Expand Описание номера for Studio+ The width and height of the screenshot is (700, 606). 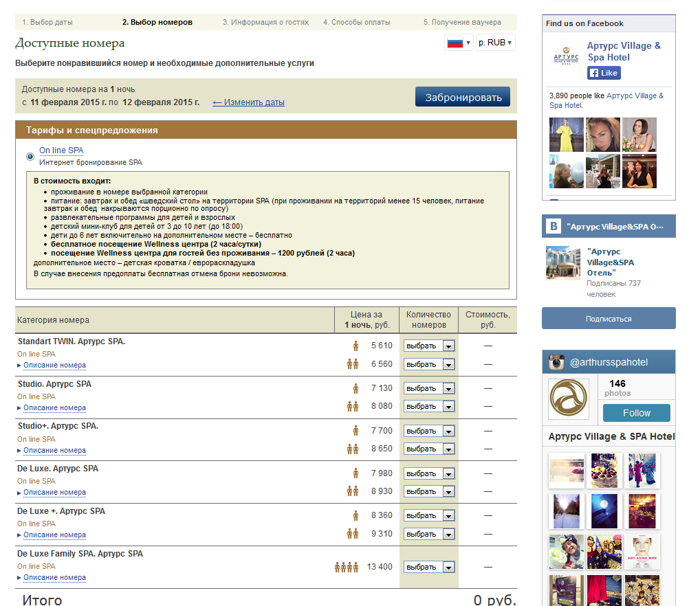pyautogui.click(x=54, y=450)
